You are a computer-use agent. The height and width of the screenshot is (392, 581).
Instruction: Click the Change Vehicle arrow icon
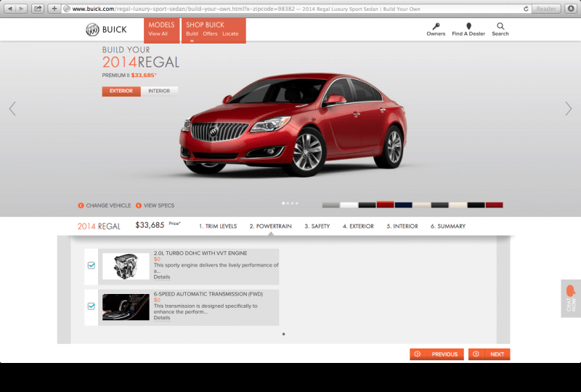(x=81, y=205)
